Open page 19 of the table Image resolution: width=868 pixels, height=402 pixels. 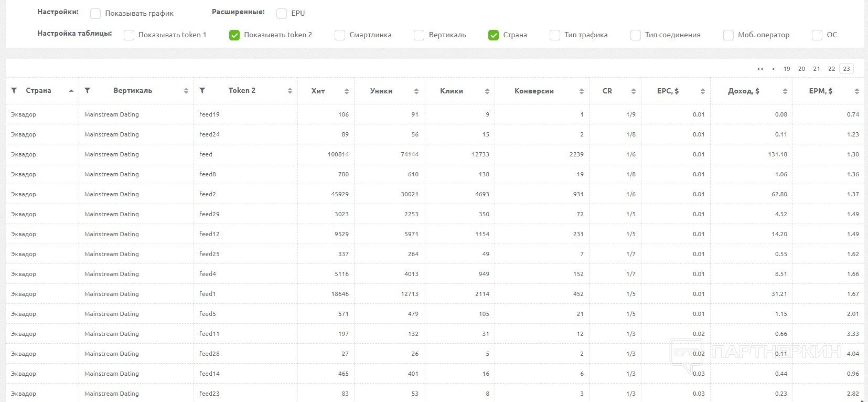pyautogui.click(x=787, y=69)
